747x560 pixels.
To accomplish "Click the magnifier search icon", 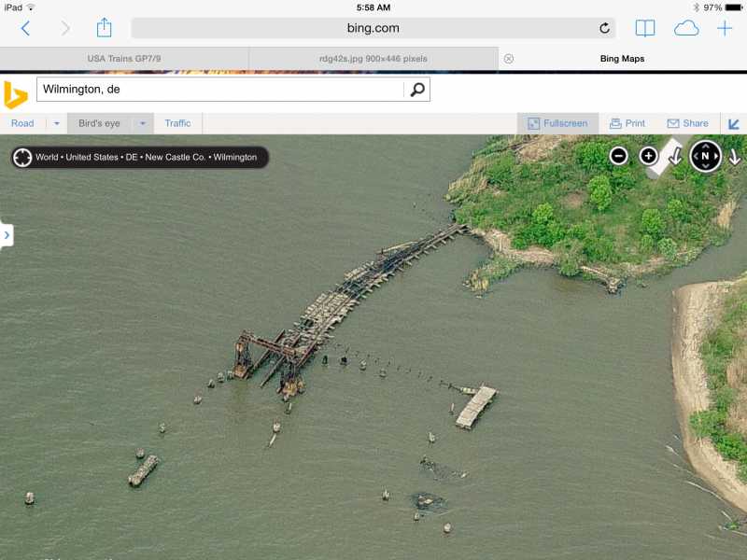I will point(417,90).
